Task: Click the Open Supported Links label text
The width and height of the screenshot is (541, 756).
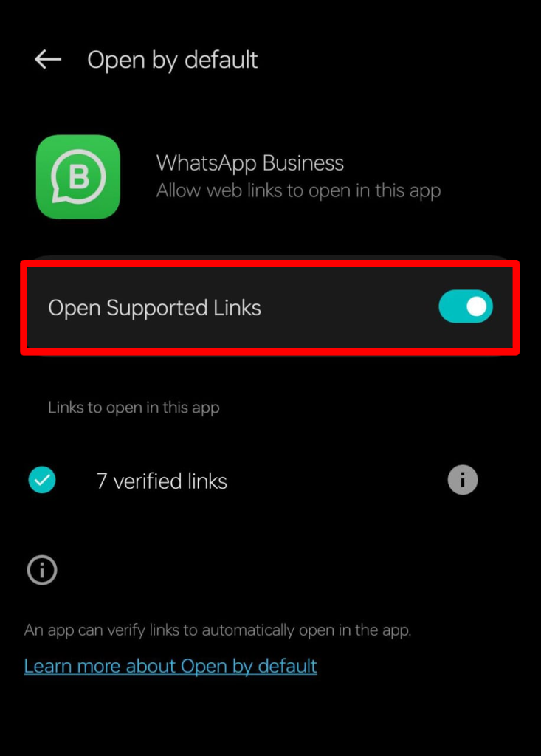Action: click(x=154, y=308)
